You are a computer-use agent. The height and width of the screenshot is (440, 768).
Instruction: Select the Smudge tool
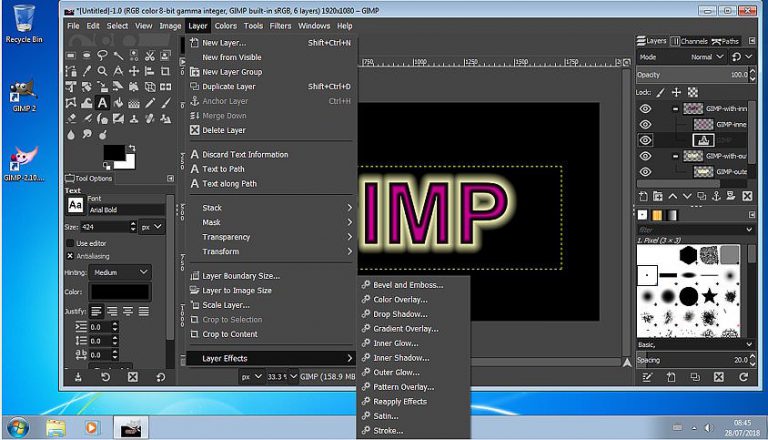(x=87, y=134)
